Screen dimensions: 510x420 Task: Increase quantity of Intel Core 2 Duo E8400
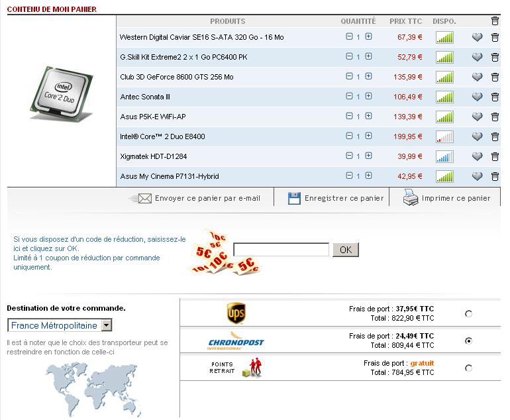(368, 136)
